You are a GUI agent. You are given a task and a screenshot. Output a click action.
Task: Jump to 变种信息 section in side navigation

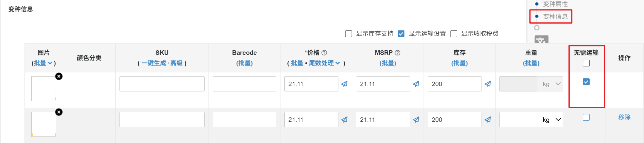pos(555,17)
